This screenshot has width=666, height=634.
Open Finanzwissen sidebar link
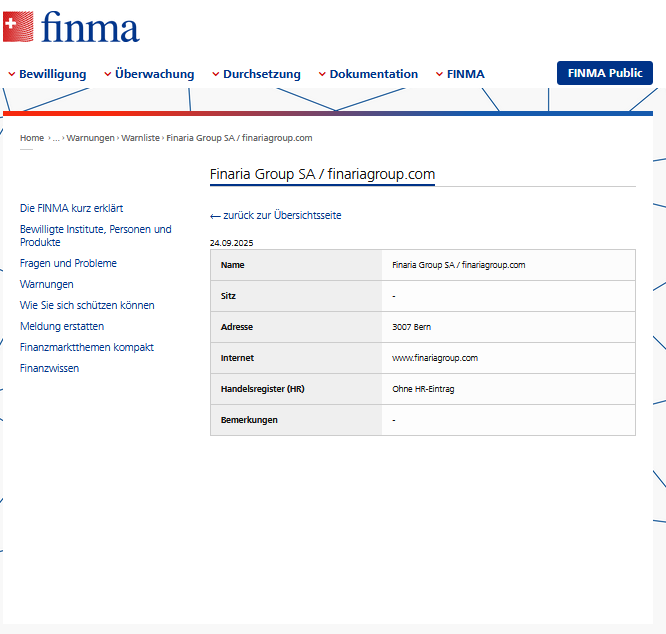coord(49,368)
